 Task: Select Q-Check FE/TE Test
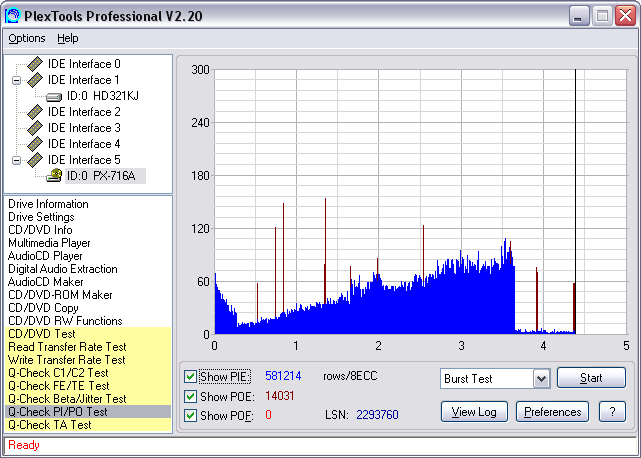click(x=88, y=386)
